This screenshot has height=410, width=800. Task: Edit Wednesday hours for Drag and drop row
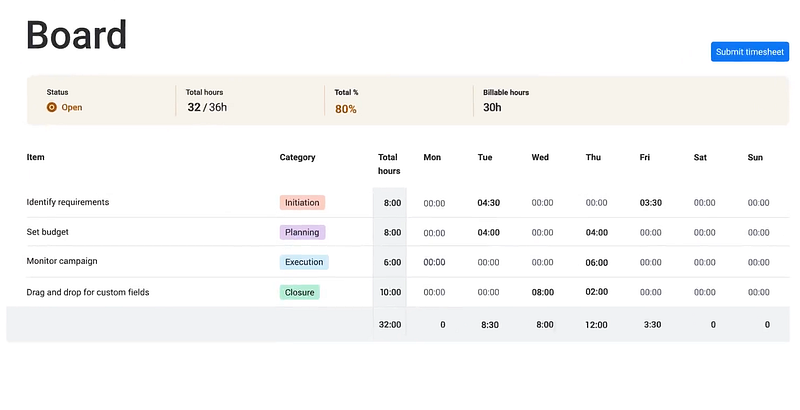(542, 293)
